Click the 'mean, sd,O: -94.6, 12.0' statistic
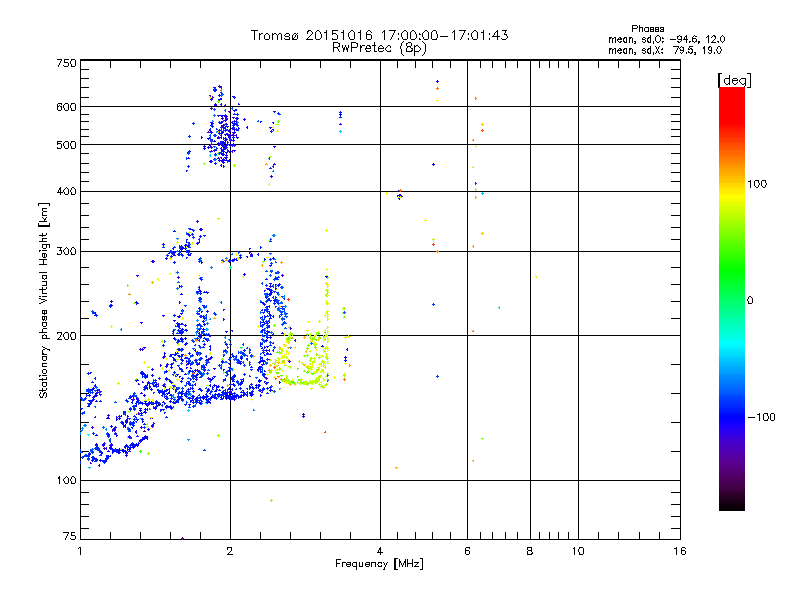The width and height of the screenshot is (800, 600). point(666,39)
